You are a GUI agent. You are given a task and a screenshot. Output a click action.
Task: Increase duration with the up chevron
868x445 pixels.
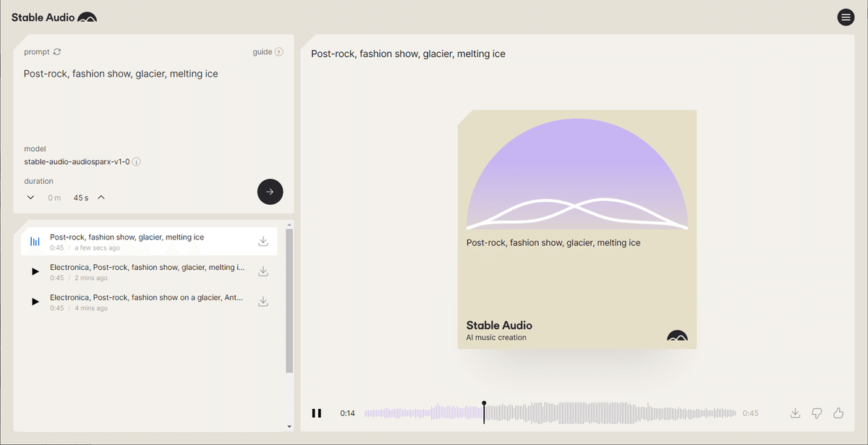[x=101, y=198]
